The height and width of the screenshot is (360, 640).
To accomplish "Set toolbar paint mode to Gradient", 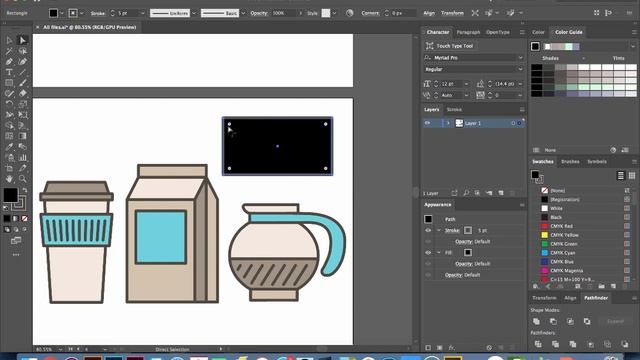I will click(16, 219).
